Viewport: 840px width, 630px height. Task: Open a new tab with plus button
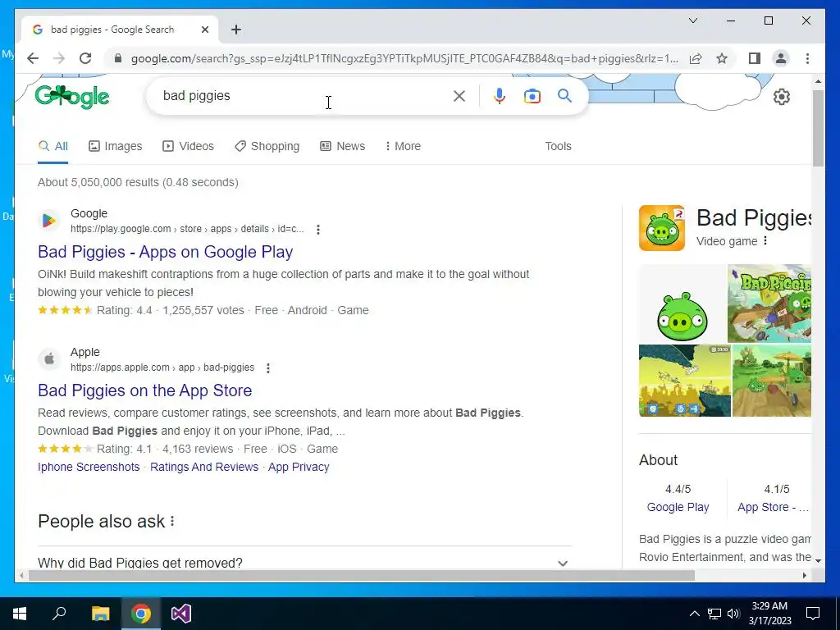tap(236, 30)
